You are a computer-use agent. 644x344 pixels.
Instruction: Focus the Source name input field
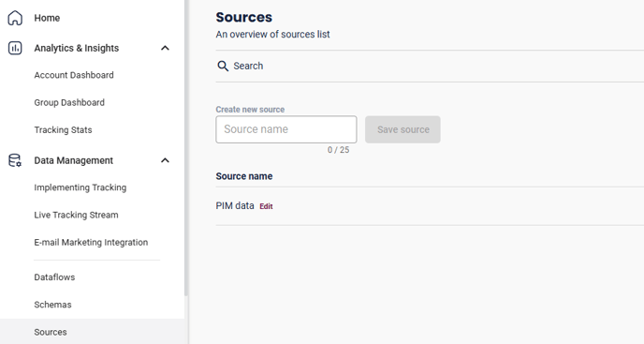[x=286, y=129]
